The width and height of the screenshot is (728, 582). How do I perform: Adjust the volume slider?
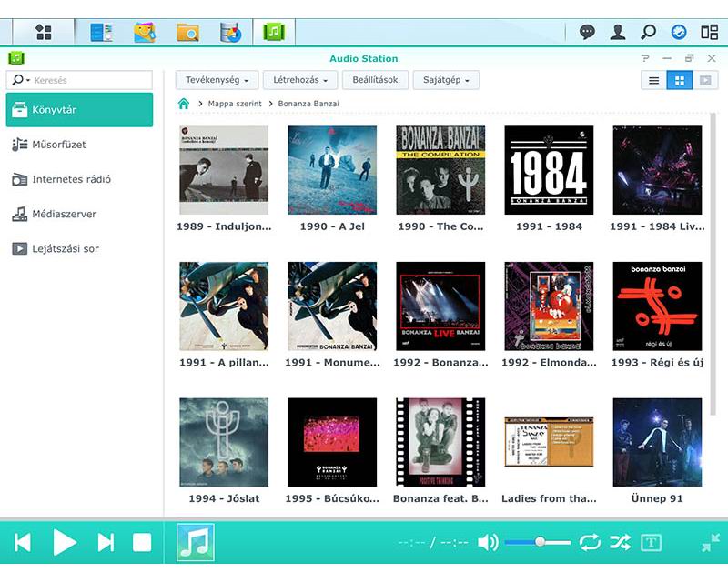[x=540, y=542]
